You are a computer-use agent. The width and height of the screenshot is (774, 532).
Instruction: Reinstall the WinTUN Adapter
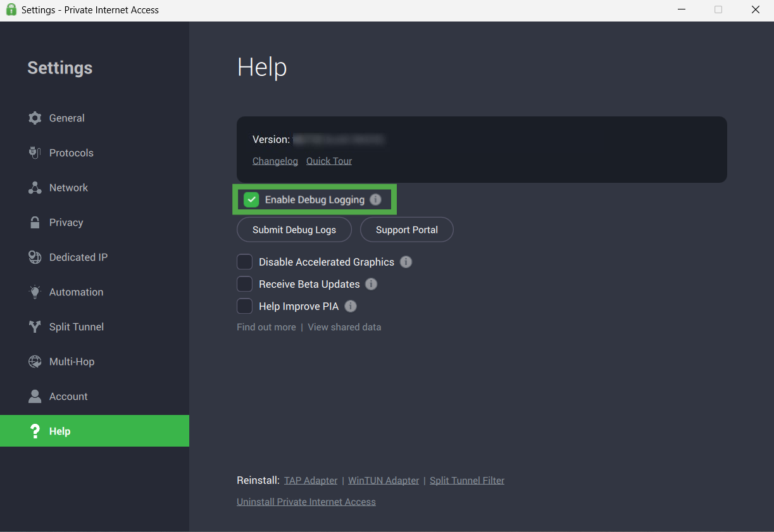point(384,481)
